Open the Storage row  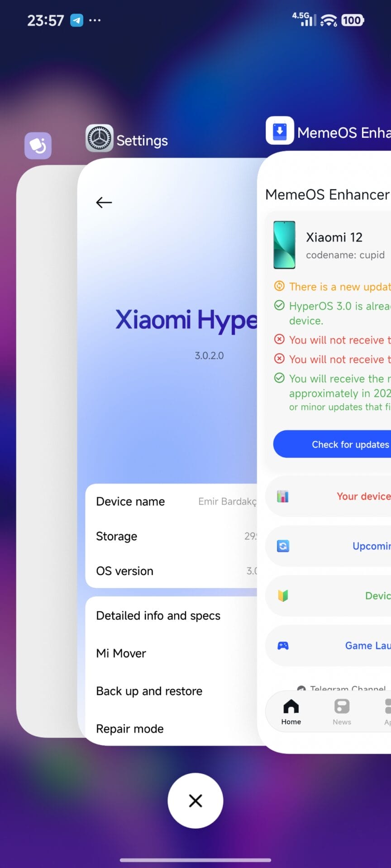tap(172, 536)
